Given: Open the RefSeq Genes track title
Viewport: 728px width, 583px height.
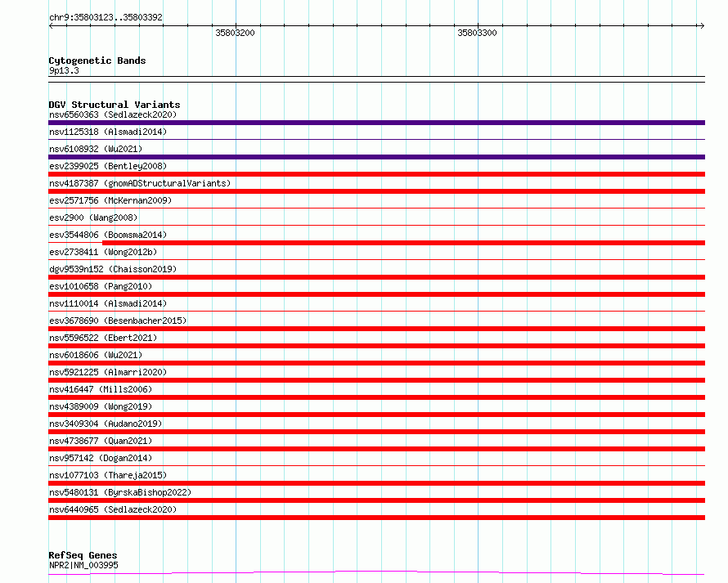Looking at the screenshot, I should 83,555.
